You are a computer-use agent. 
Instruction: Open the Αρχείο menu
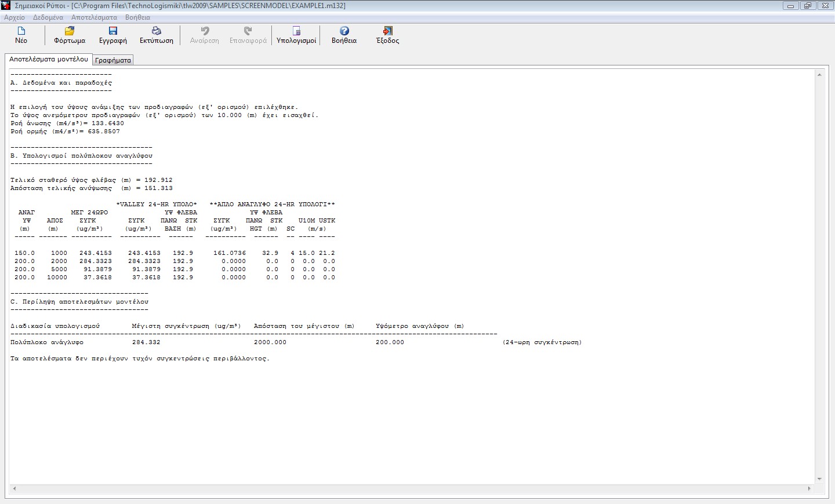14,17
